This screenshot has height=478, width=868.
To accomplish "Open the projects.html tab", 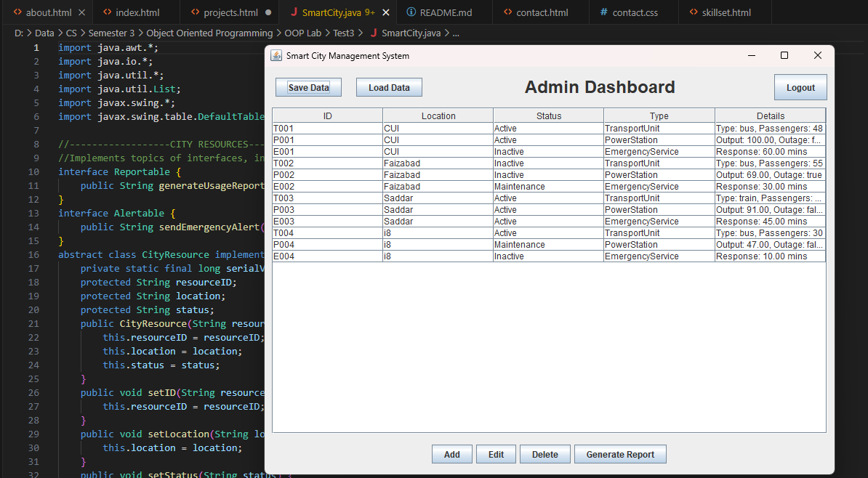I will point(231,12).
